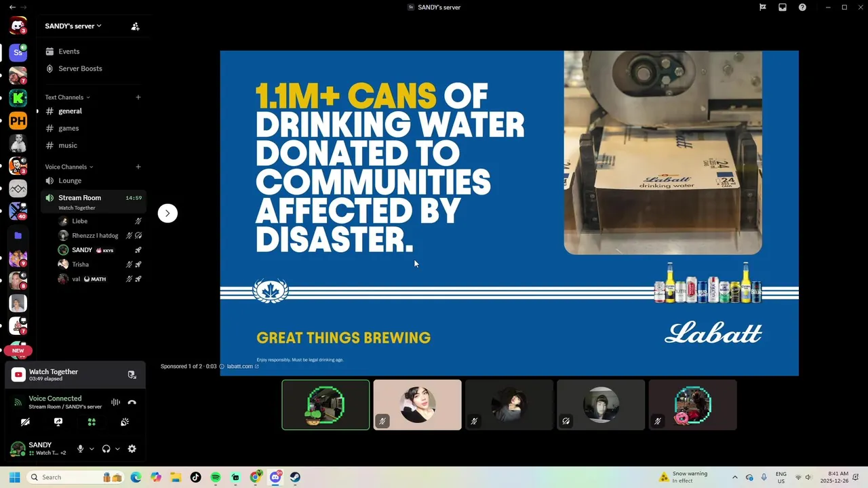Open user settings gear
Screen dimensions: 868x488
point(132,449)
